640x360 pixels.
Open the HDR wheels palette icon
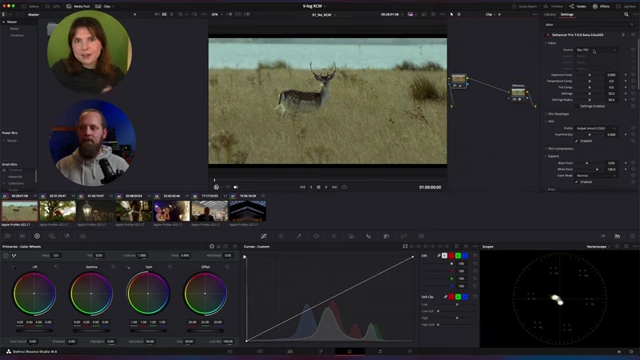(x=52, y=236)
